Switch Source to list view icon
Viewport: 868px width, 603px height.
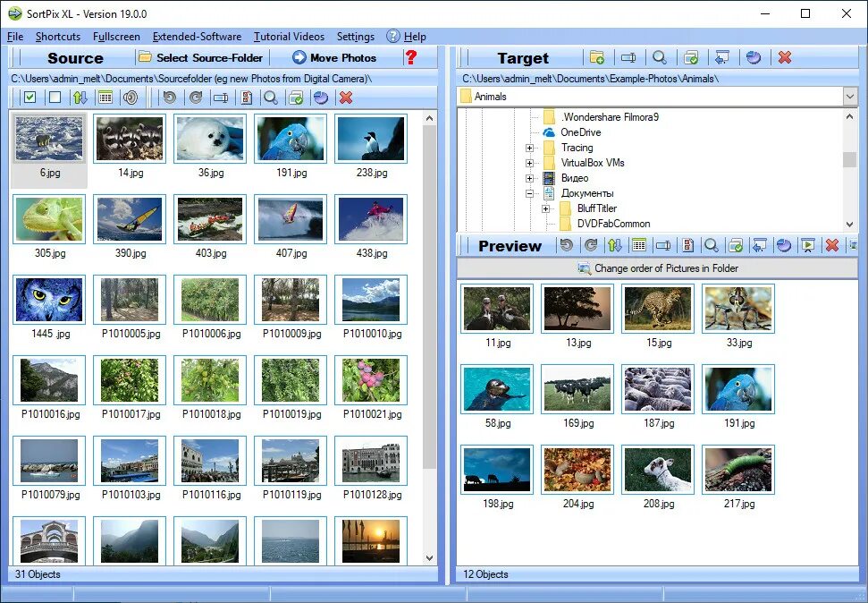[x=105, y=98]
